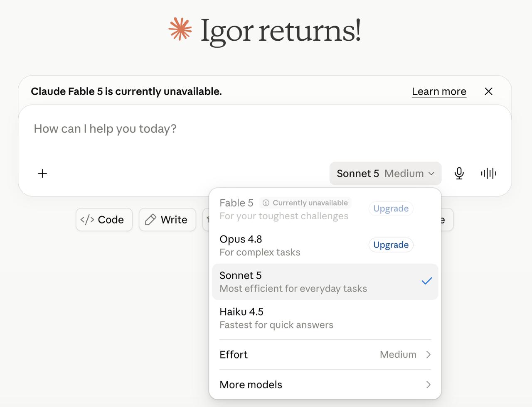Click Upgrade next to Fable 5

click(x=391, y=208)
